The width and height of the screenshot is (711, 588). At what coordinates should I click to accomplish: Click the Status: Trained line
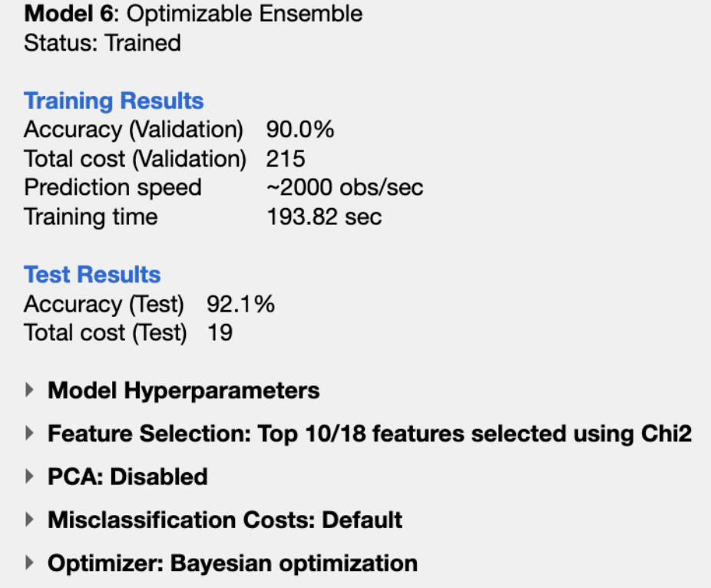pyautogui.click(x=102, y=42)
